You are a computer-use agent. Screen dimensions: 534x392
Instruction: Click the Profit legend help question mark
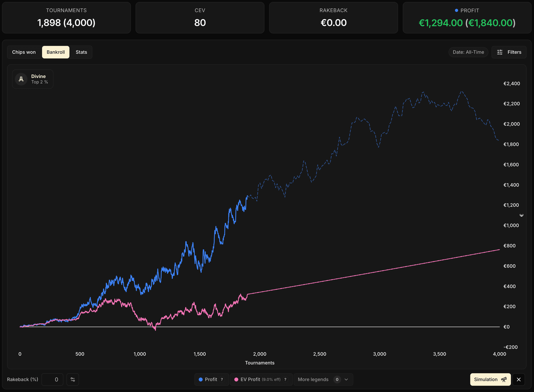click(x=222, y=379)
